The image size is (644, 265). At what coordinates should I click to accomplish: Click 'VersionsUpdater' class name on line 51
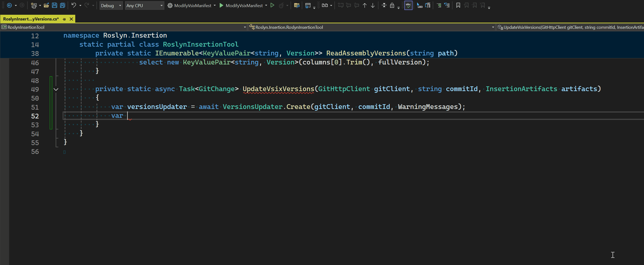252,107
